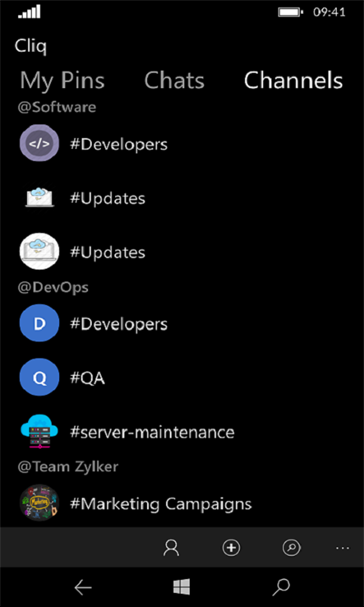
Task: Tap the plus circle create icon
Action: click(232, 548)
